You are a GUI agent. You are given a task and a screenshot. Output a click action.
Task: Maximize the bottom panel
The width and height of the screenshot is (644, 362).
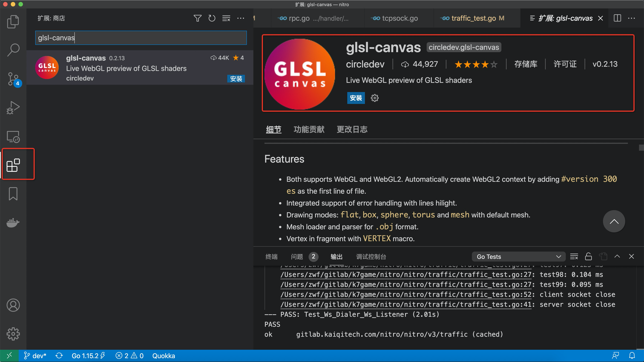click(617, 256)
